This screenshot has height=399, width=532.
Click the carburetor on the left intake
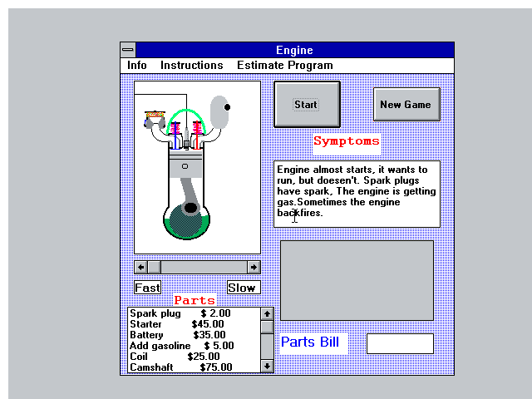[x=154, y=118]
